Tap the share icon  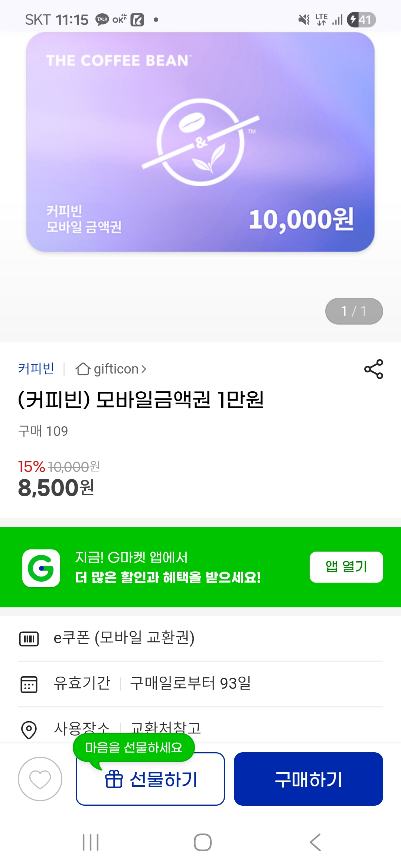click(x=374, y=369)
